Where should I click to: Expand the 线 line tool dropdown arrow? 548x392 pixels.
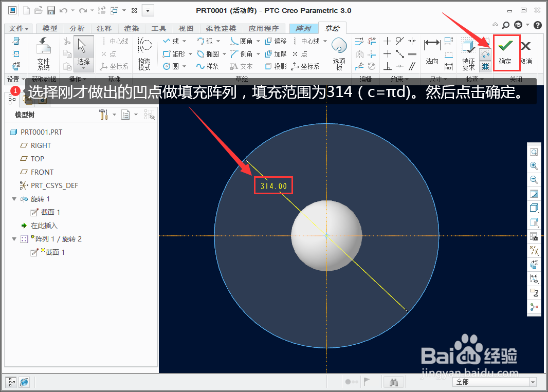[184, 41]
